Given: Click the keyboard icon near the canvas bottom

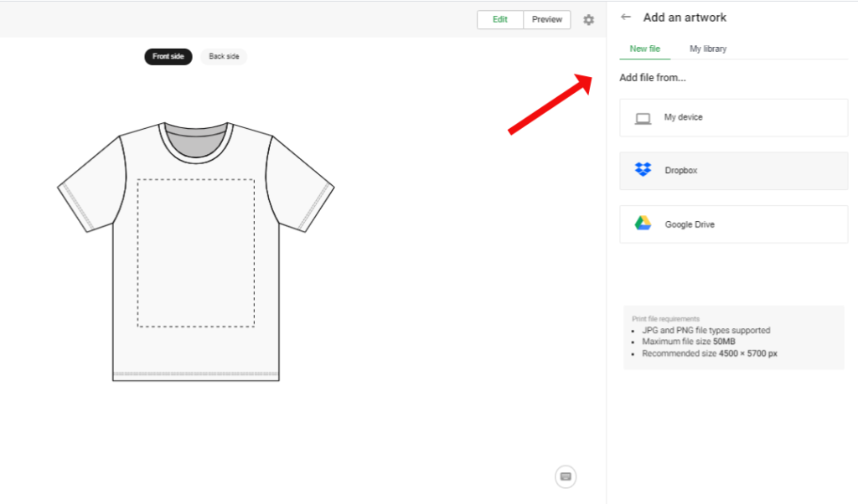Looking at the screenshot, I should (566, 476).
